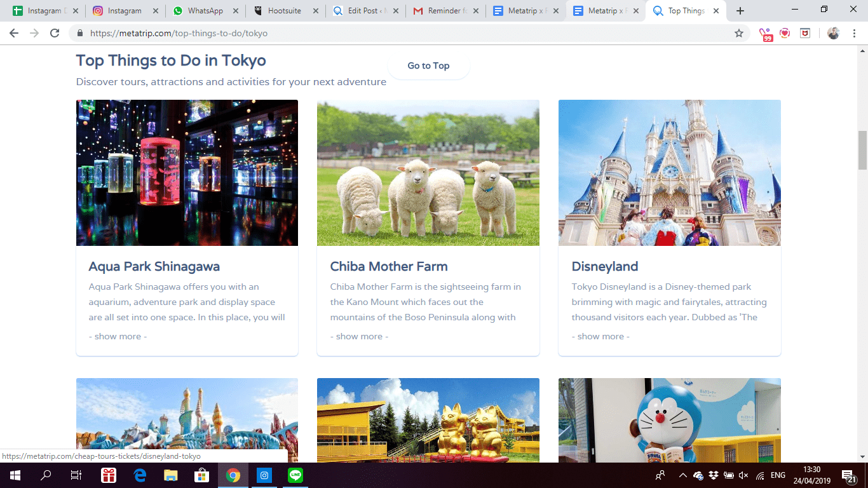
Task: Click the Chiba Mother Farm sheep photo
Action: tap(428, 173)
